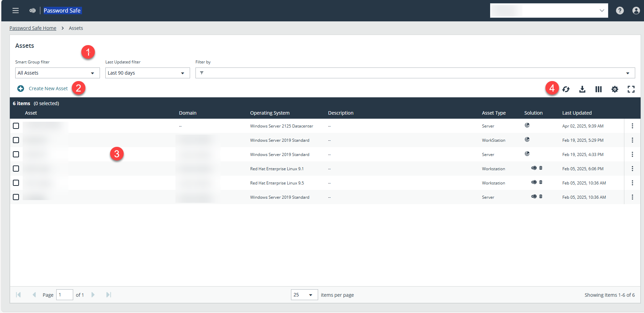Go to the first page
The height and width of the screenshot is (313, 644).
pyautogui.click(x=18, y=295)
